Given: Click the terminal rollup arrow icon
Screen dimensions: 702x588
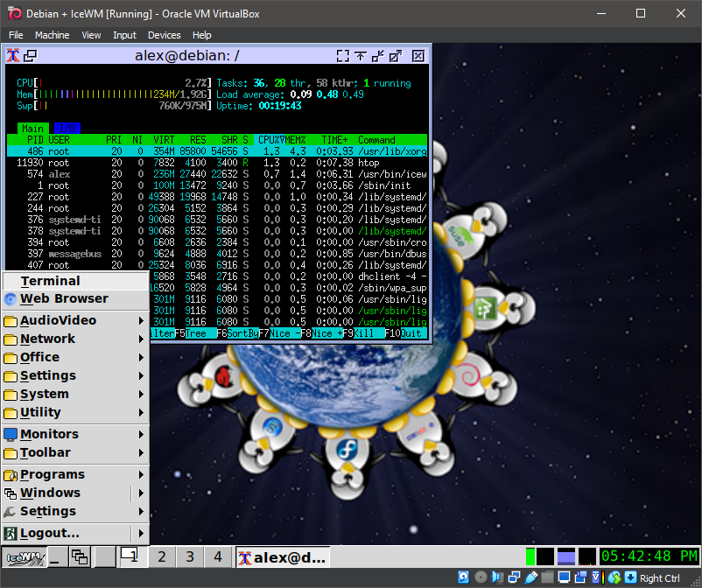Looking at the screenshot, I should click(x=361, y=56).
